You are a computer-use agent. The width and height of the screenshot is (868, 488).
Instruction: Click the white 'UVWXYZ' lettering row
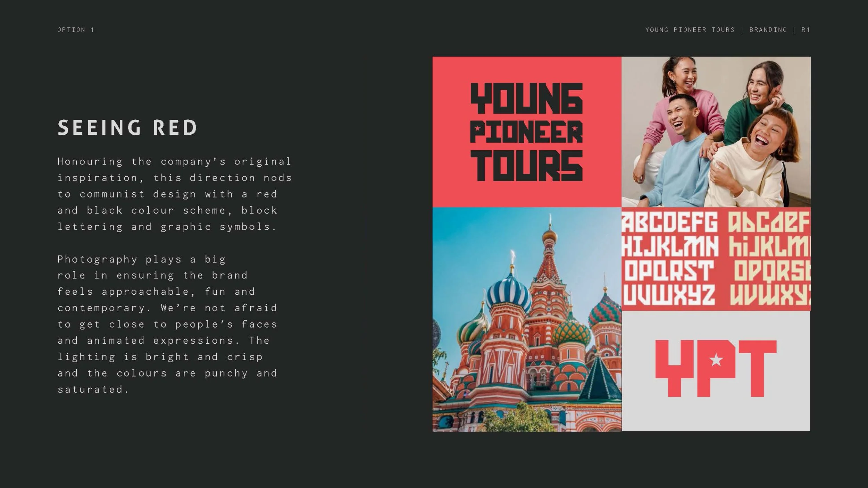coord(669,295)
